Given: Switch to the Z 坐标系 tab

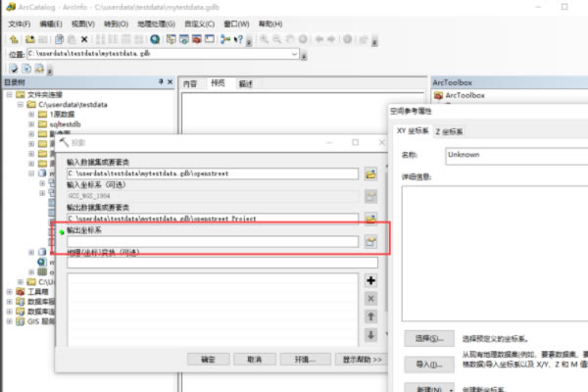Looking at the screenshot, I should click(x=449, y=131).
